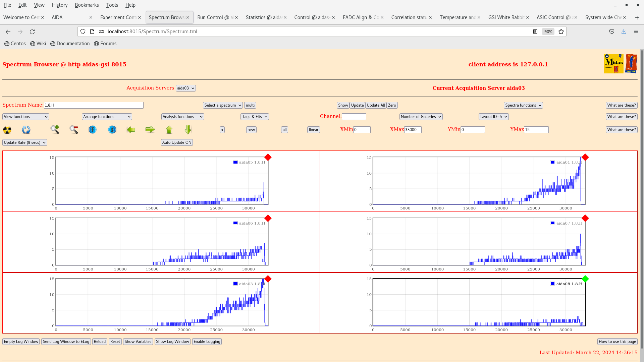Click the shield tracking protection icon
The height and width of the screenshot is (362, 644).
click(x=83, y=32)
